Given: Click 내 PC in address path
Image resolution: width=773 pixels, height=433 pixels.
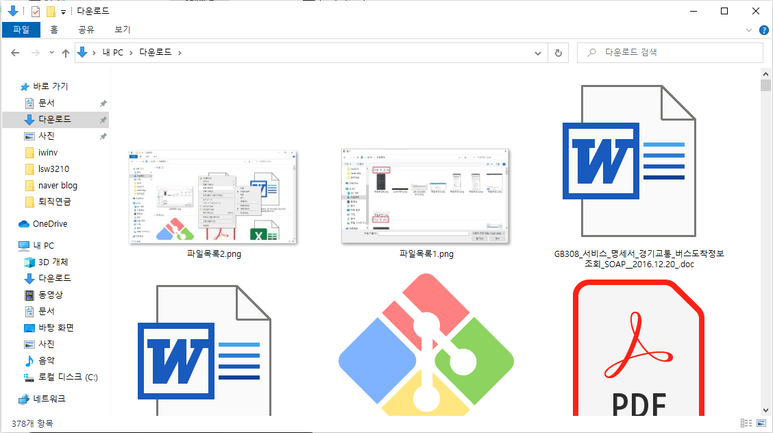Looking at the screenshot, I should click(x=112, y=52).
